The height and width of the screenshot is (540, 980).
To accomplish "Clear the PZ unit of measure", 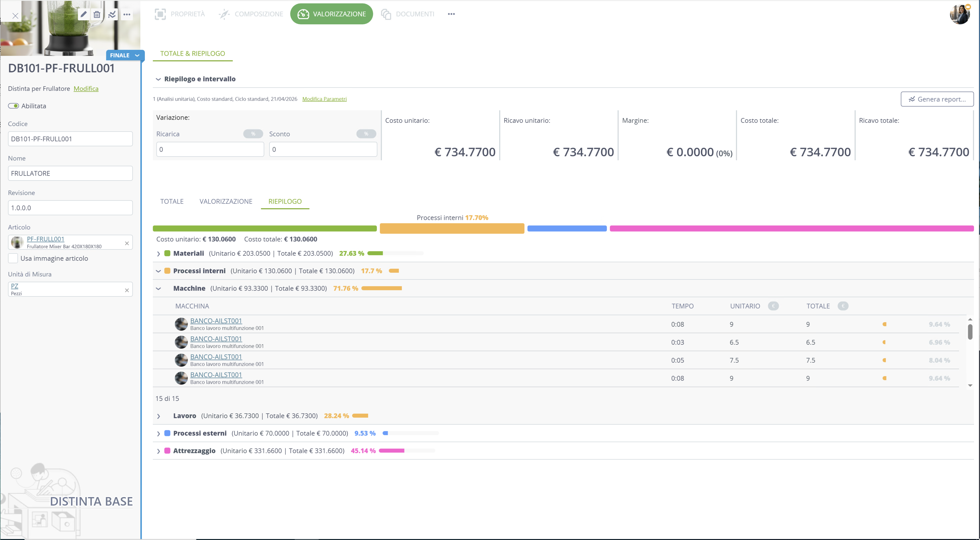I will 127,290.
